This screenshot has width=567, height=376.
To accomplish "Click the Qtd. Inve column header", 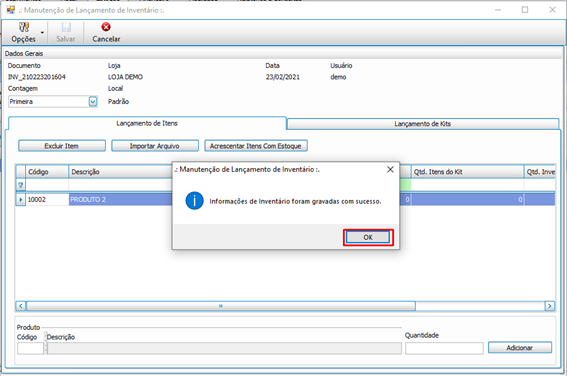I will 540,172.
